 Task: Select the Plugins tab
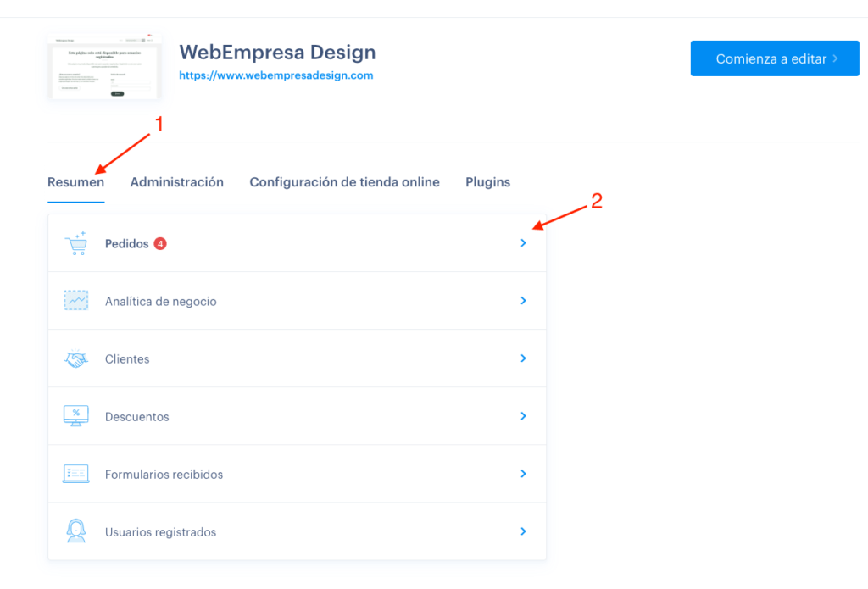[487, 182]
